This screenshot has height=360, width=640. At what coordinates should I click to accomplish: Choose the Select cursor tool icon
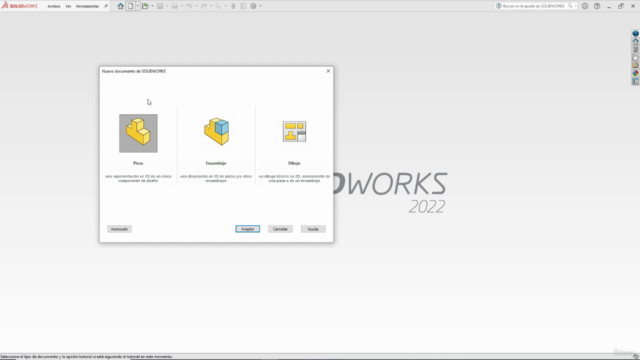[x=218, y=6]
